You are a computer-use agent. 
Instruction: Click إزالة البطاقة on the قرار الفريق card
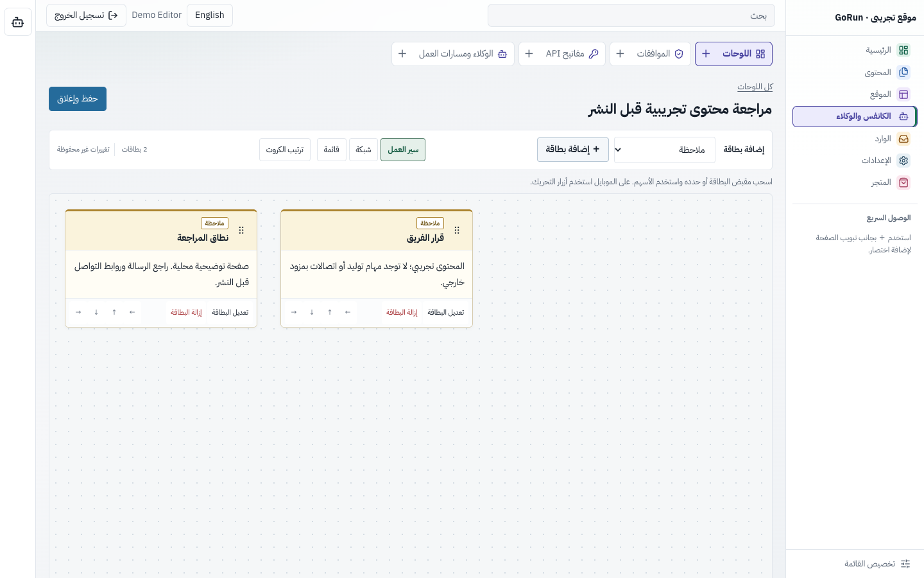[x=402, y=312]
